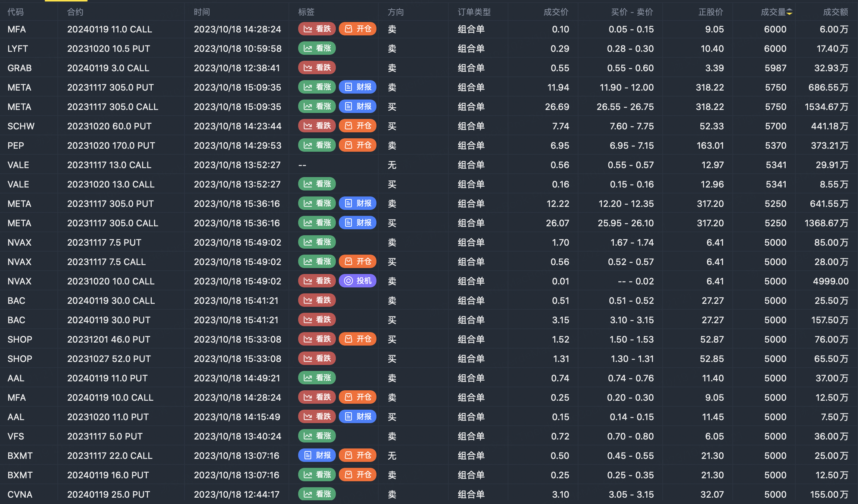Click the -- tag placeholder in VALE row
Viewport: 858px width, 504px height.
302,165
